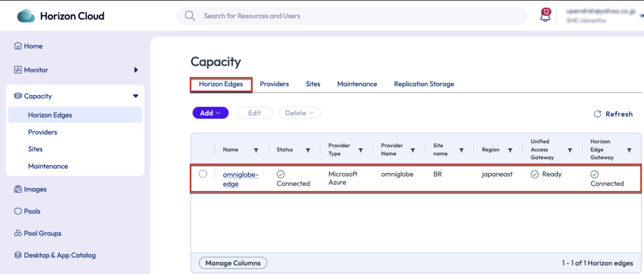Switch to the Providers tab

pos(274,84)
